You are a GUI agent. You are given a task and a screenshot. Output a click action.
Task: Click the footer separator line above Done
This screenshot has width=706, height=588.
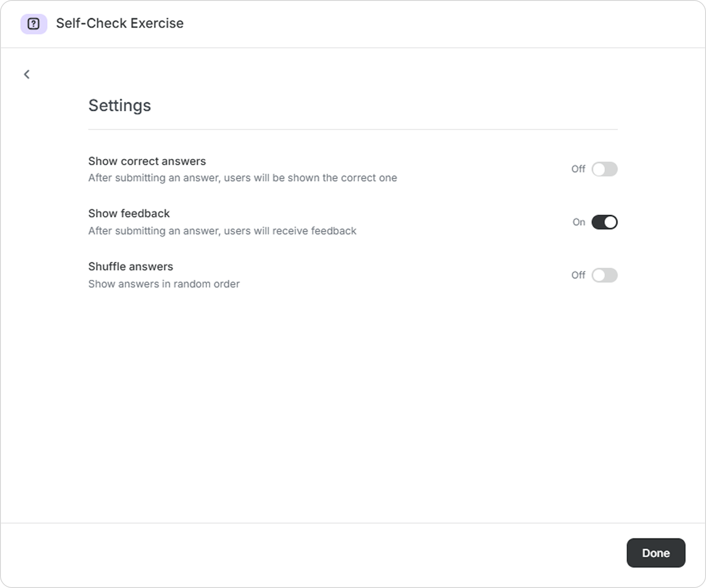[353, 523]
